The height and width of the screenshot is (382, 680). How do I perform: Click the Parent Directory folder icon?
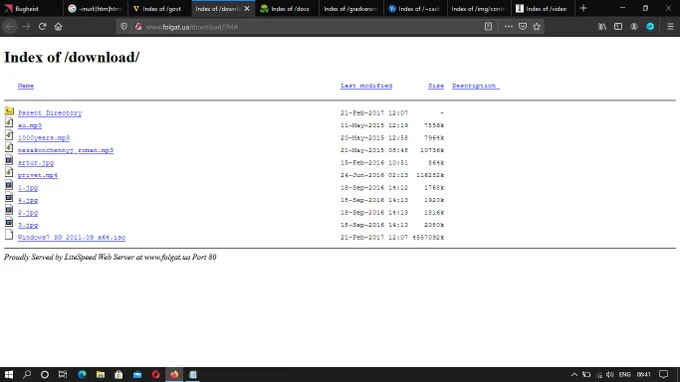9,111
